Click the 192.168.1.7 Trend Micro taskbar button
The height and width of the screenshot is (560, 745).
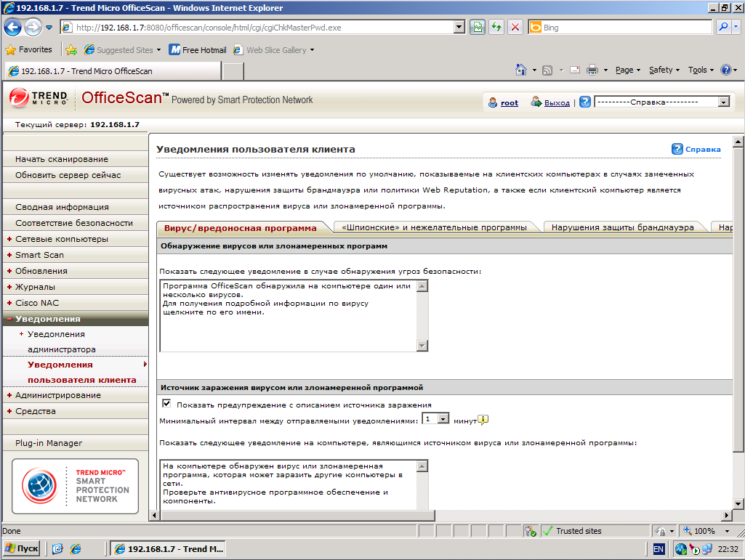168,549
